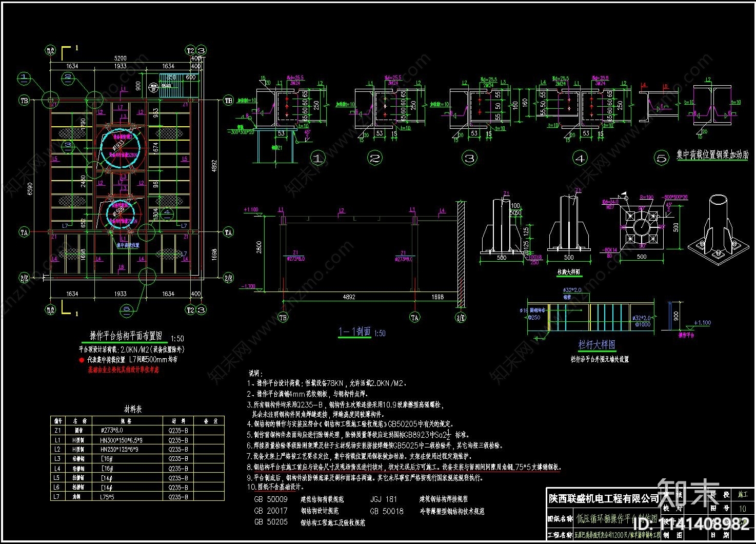The width and height of the screenshot is (756, 544).
Task: Click the TB grid bubble in section view
Action: [x=283, y=318]
